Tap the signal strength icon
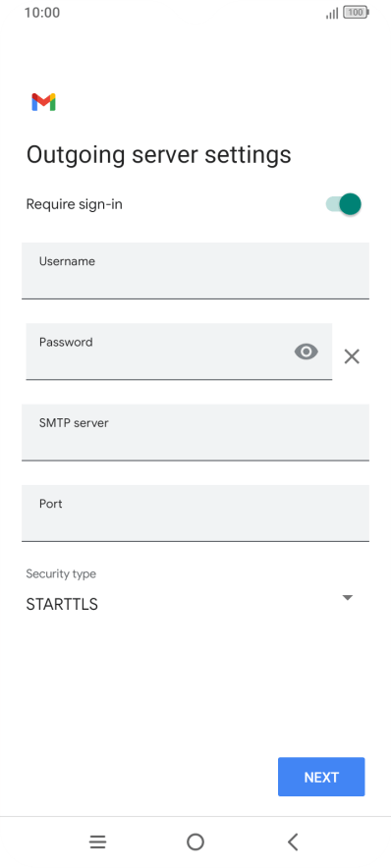Image resolution: width=391 pixels, height=868 pixels. coord(332,13)
